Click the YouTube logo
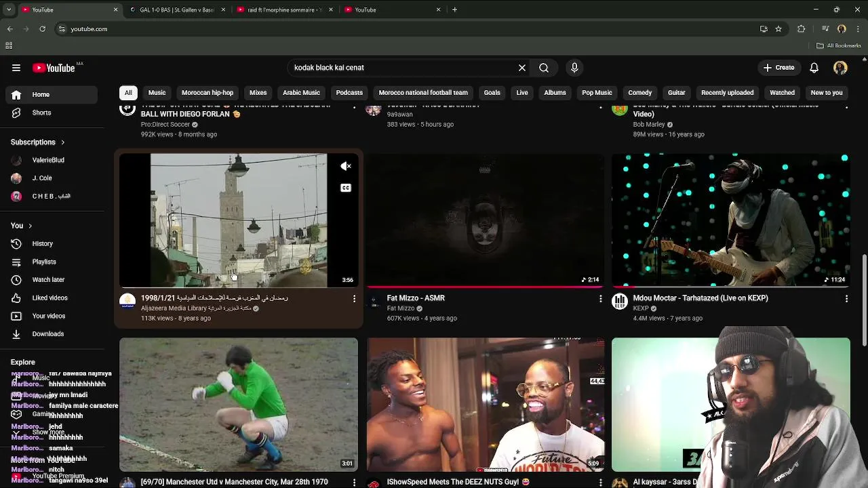Viewport: 868px width, 488px height. click(54, 68)
